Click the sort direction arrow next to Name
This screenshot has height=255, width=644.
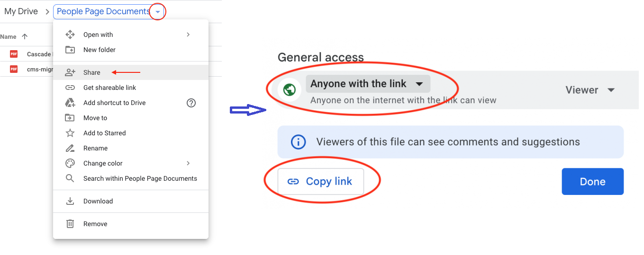[x=25, y=36]
